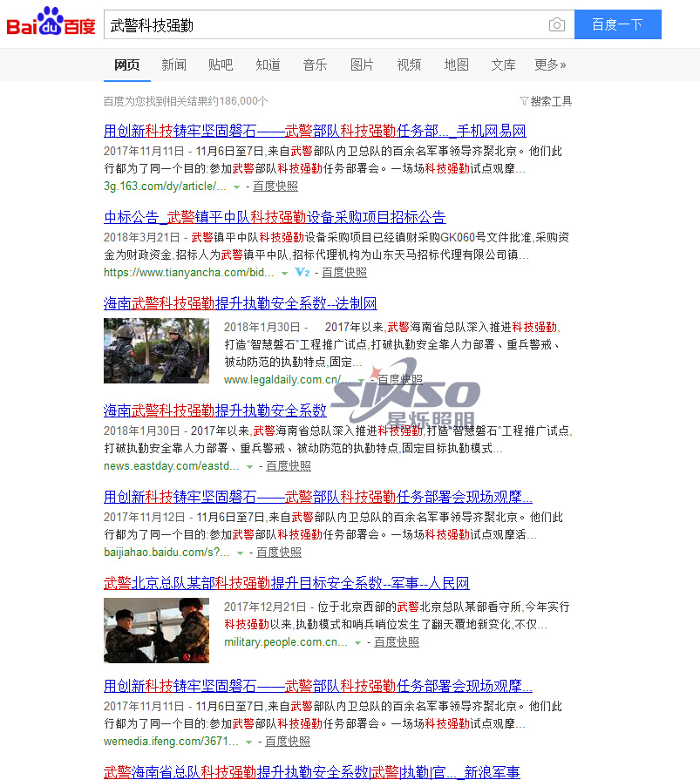Image resolution: width=700 pixels, height=780 pixels.
Task: Click the search input field
Action: [x=323, y=25]
